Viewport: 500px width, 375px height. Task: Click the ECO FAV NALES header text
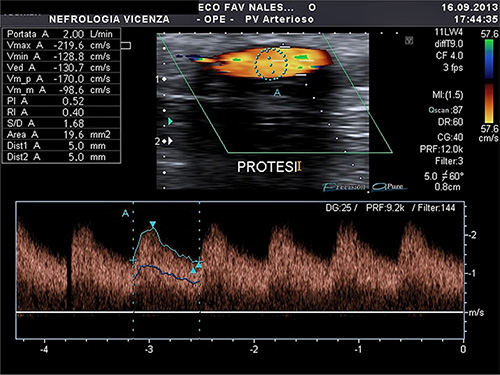click(x=246, y=7)
